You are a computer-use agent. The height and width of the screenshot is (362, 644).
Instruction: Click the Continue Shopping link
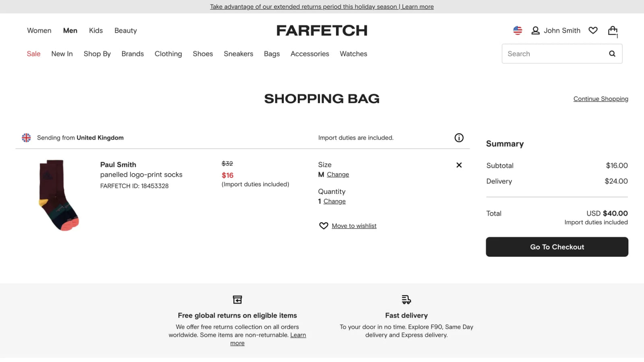click(601, 99)
